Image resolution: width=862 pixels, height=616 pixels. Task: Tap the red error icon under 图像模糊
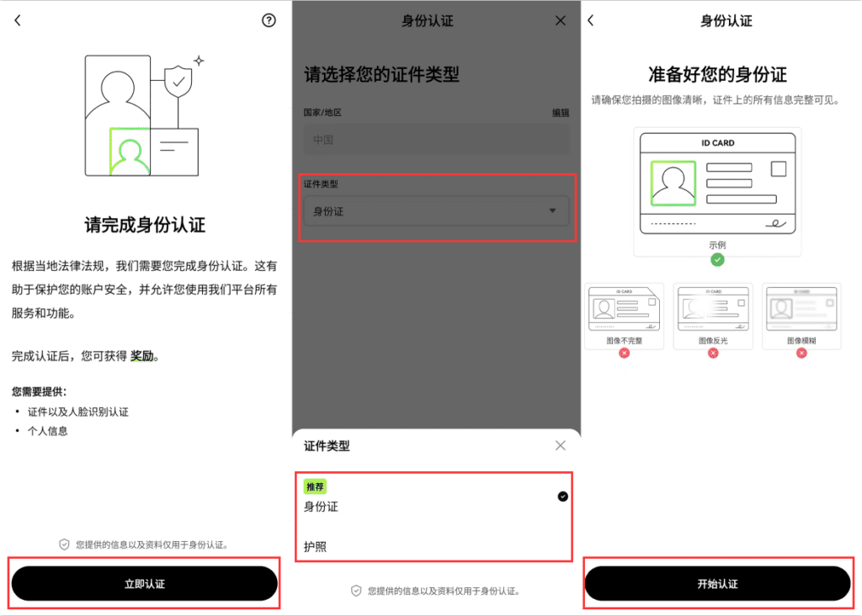click(801, 354)
